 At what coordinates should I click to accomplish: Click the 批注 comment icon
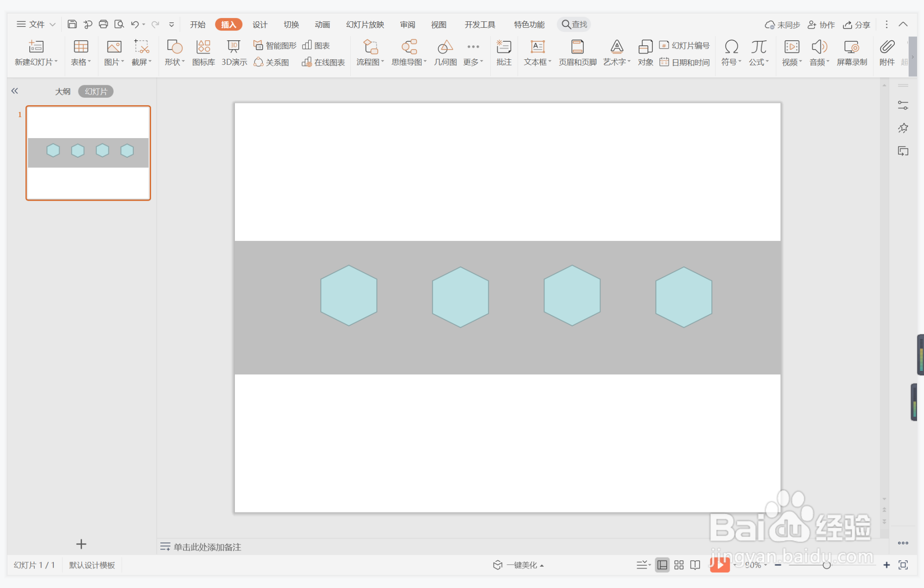[x=504, y=53]
